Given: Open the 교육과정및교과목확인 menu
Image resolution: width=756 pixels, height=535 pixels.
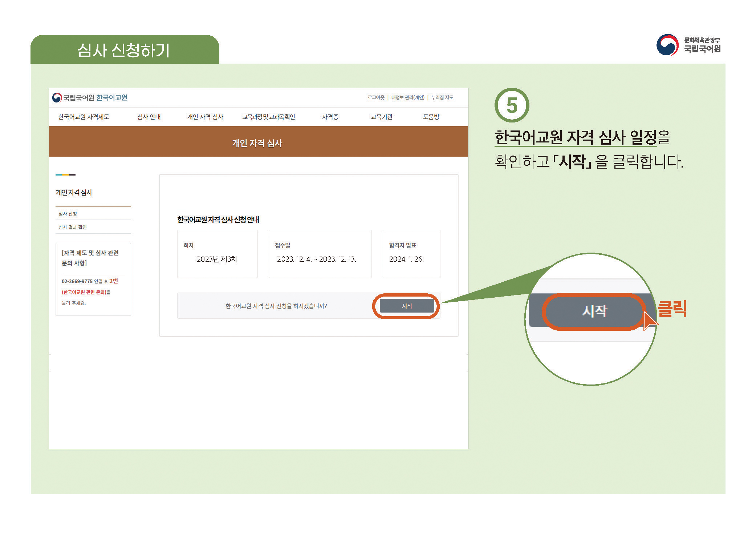Looking at the screenshot, I should coord(269,117).
